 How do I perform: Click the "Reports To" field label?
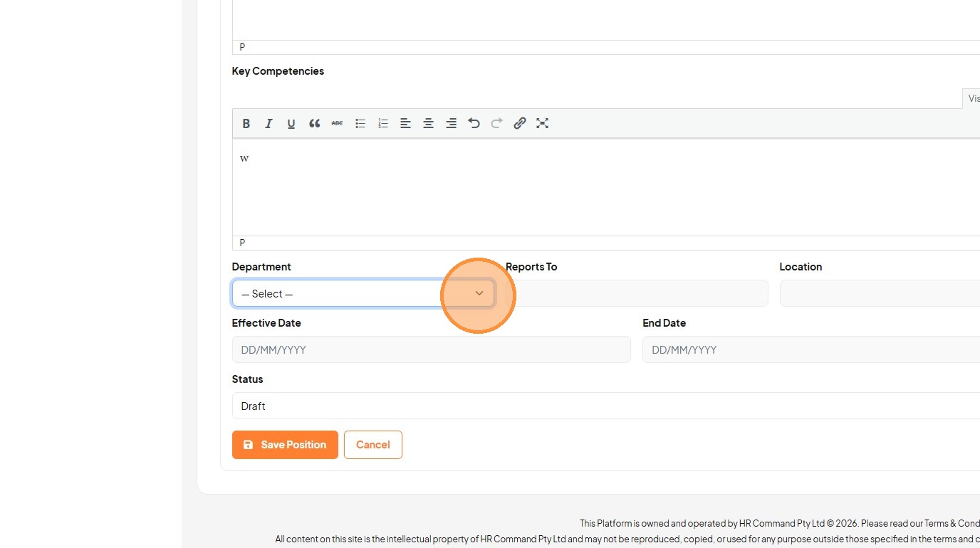point(531,267)
